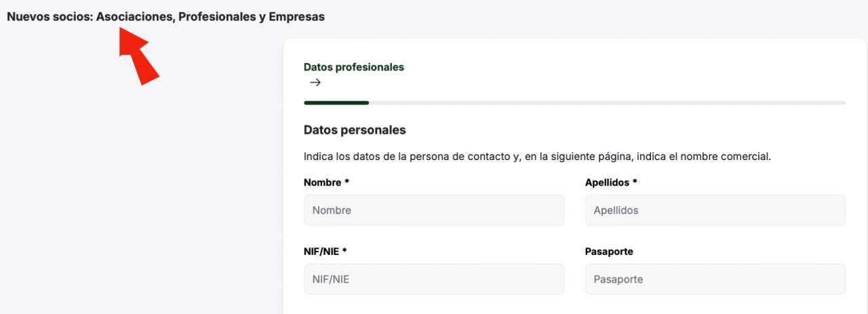Viewport: 868px width, 314px height.
Task: Click the bold Pasaporte field label
Action: (x=609, y=252)
